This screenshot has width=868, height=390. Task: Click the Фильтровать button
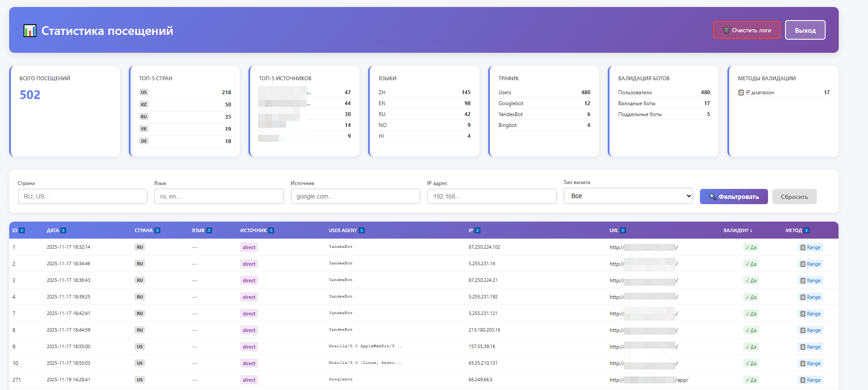(734, 197)
